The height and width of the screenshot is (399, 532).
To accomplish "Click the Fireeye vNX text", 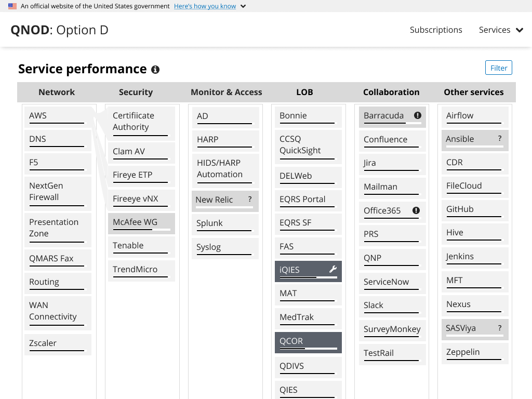I will pos(136,198).
